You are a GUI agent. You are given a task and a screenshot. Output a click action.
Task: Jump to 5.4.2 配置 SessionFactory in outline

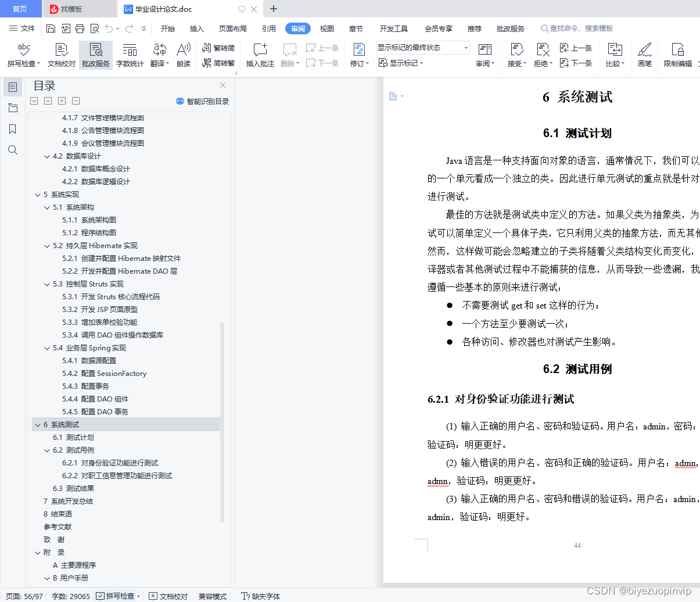(x=105, y=374)
